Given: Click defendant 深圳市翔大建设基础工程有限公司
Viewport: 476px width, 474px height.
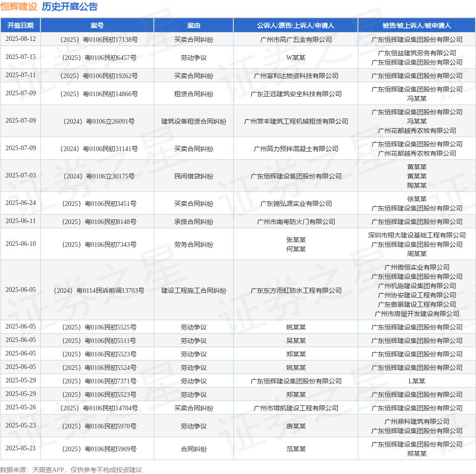Looking at the screenshot, I should tap(417, 235).
